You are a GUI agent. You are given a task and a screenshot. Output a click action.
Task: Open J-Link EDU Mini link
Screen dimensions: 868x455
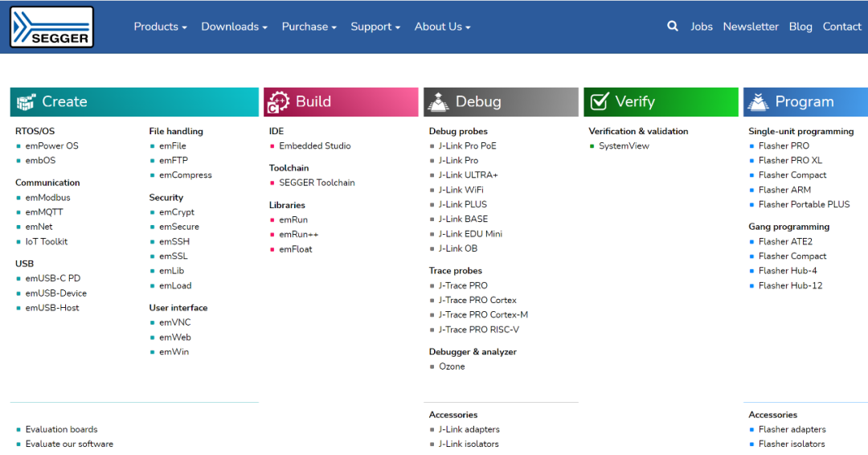[x=470, y=234]
